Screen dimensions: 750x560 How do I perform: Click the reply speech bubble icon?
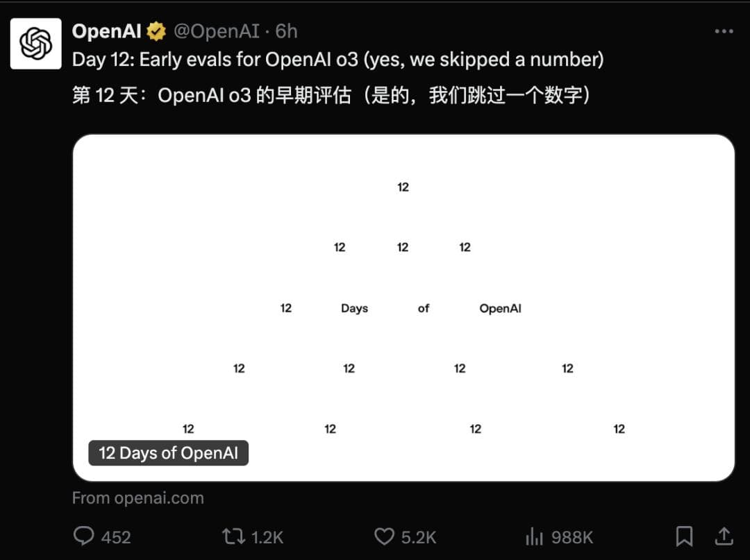point(84,536)
